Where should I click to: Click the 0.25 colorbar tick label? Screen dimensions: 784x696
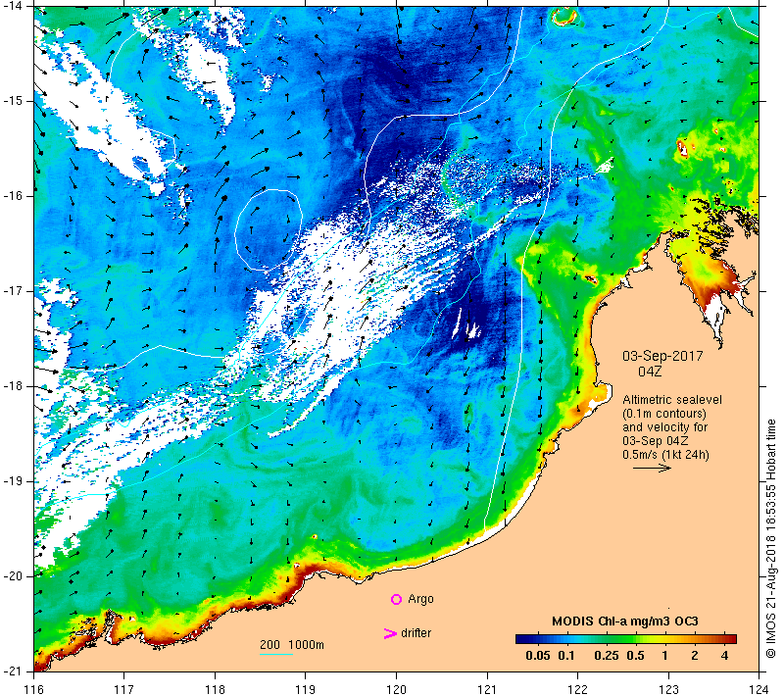(x=606, y=656)
